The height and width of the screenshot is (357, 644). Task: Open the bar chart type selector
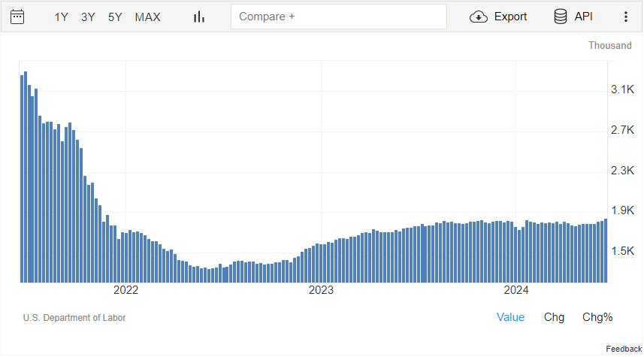coord(199,17)
